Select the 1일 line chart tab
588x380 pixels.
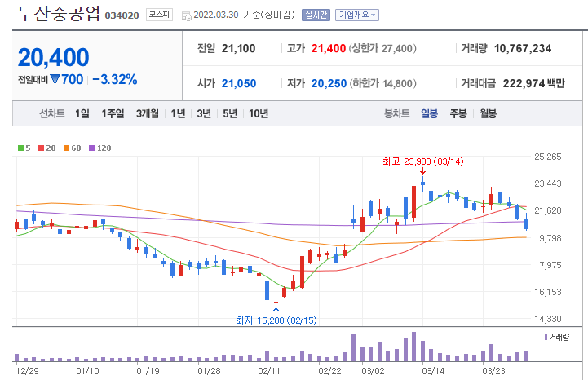pyautogui.click(x=82, y=113)
